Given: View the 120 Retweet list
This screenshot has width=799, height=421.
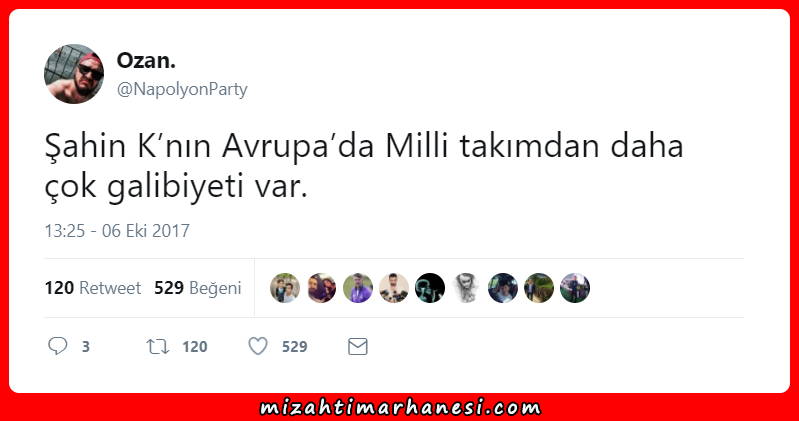Looking at the screenshot, I should pyautogui.click(x=93, y=288).
